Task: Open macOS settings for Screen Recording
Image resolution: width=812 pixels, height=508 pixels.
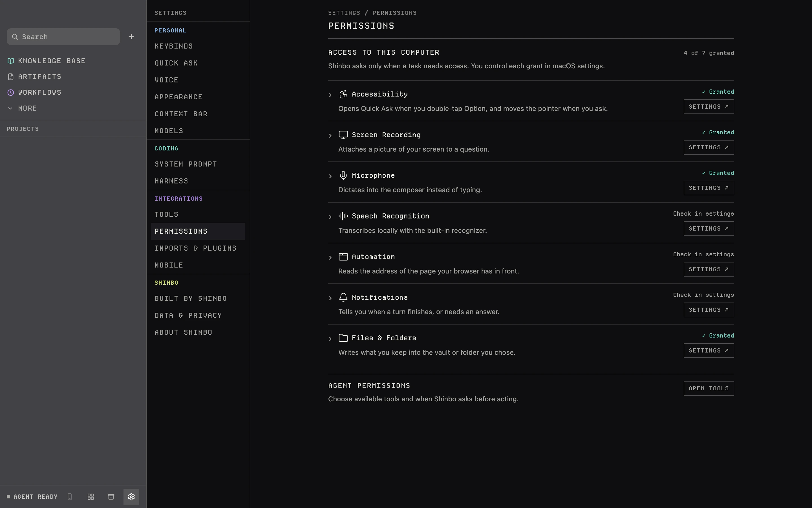Action: pos(709,147)
